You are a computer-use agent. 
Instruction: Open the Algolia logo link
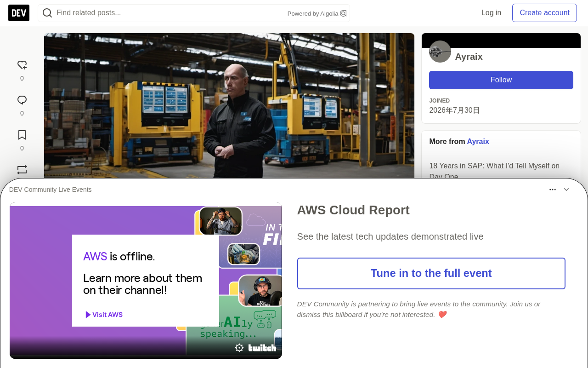click(343, 13)
